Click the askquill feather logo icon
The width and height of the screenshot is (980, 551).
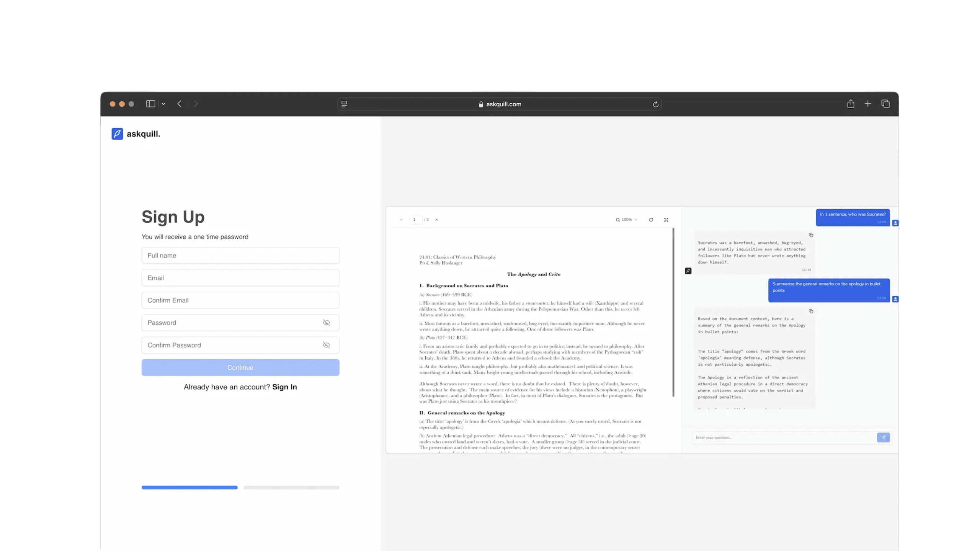pyautogui.click(x=117, y=134)
